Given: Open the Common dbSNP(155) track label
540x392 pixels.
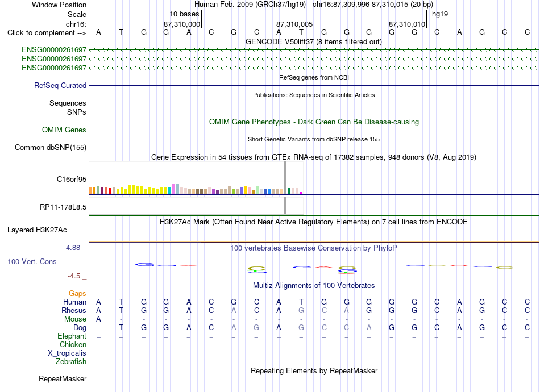Looking at the screenshot, I should click(51, 147).
